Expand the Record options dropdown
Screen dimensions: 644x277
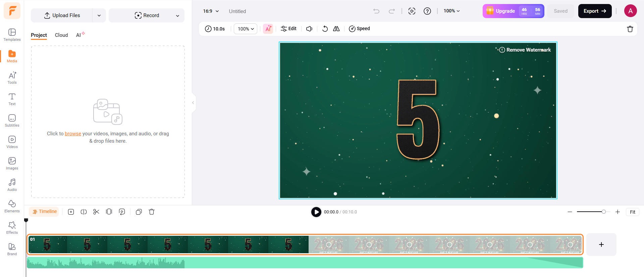[x=177, y=15]
